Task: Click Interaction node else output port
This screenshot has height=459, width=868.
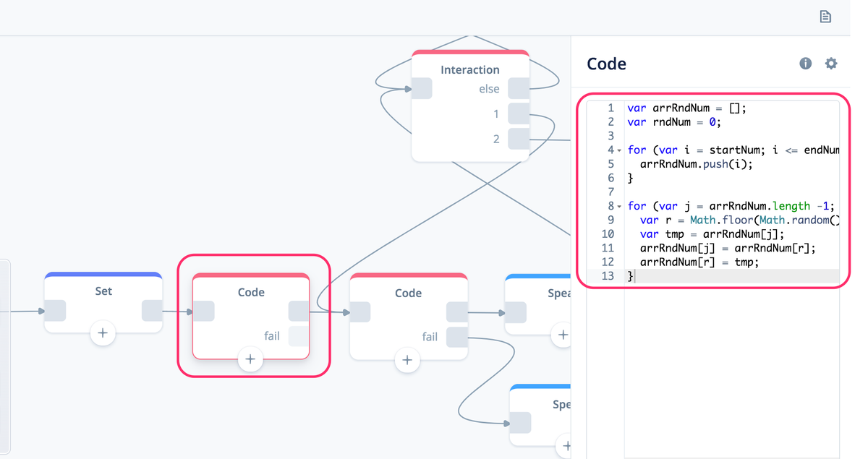Action: pyautogui.click(x=519, y=89)
